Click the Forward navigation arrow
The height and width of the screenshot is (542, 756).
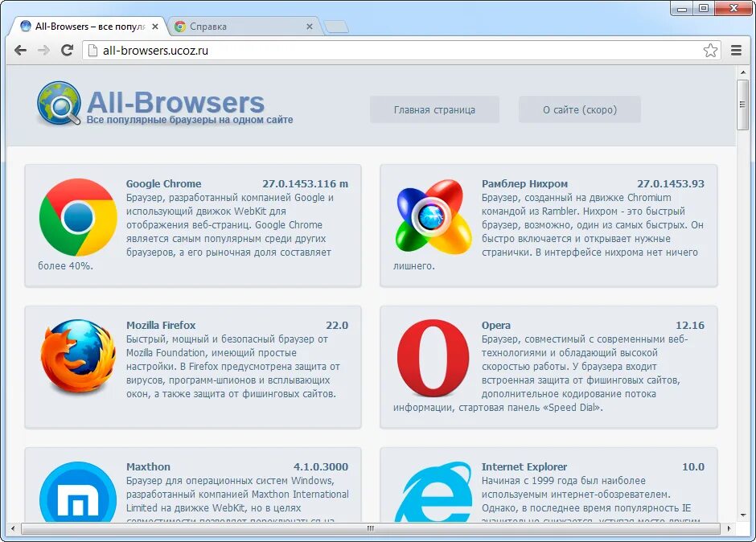tap(43, 50)
